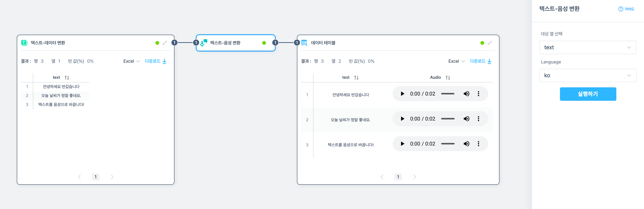This screenshot has height=209, width=644.
Task: Open the 대상 열 선택 text dropdown
Action: (x=588, y=47)
